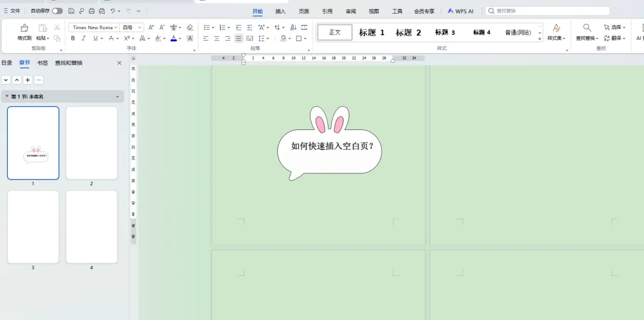Screen dimensions: 644x320
Task: Click the Find and Replace magnifier icon
Action: pos(587,28)
